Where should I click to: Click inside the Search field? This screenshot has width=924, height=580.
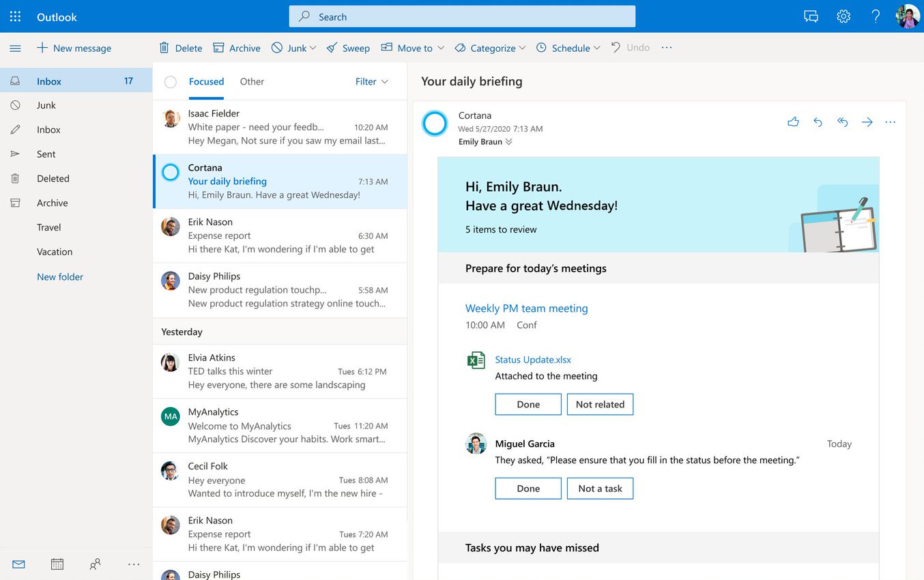(461, 16)
